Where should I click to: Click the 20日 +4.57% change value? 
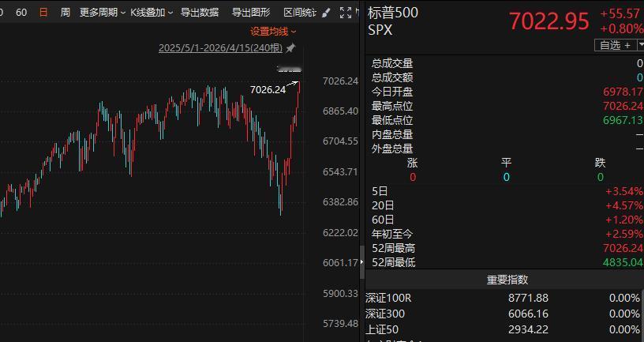[624, 205]
